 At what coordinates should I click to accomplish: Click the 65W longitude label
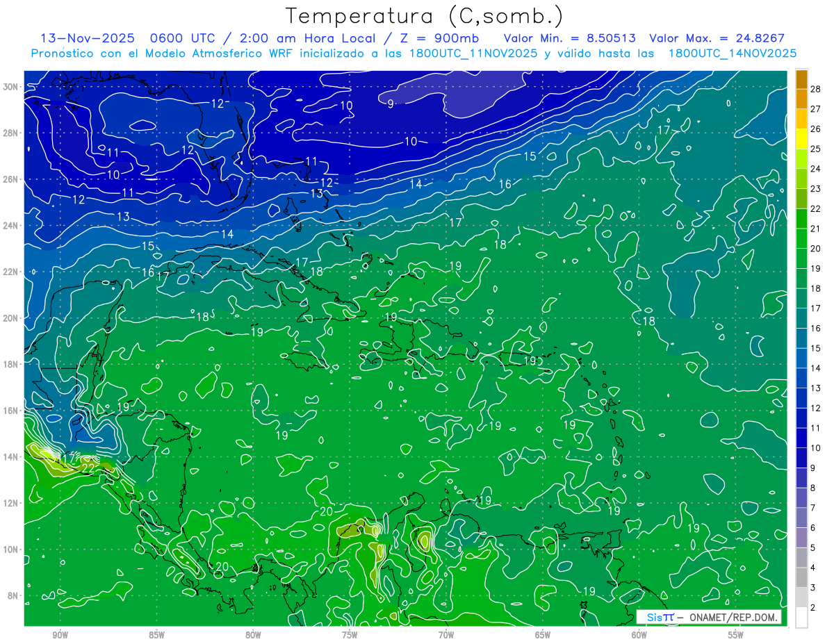click(543, 635)
